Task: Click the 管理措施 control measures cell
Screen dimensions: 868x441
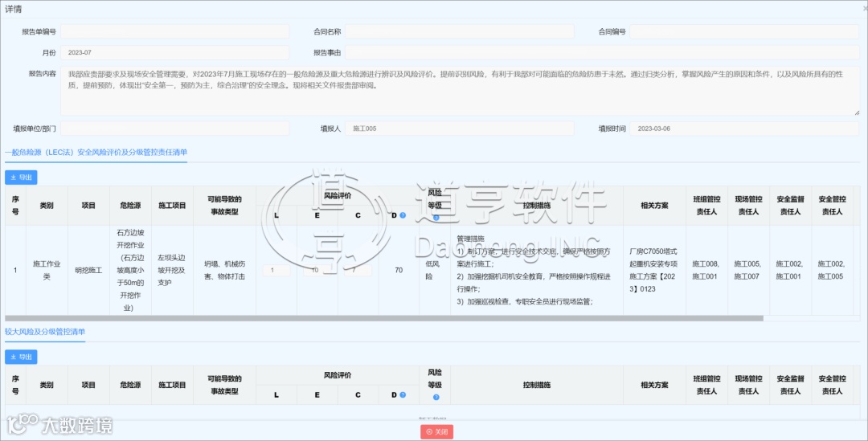Action: (x=536, y=271)
